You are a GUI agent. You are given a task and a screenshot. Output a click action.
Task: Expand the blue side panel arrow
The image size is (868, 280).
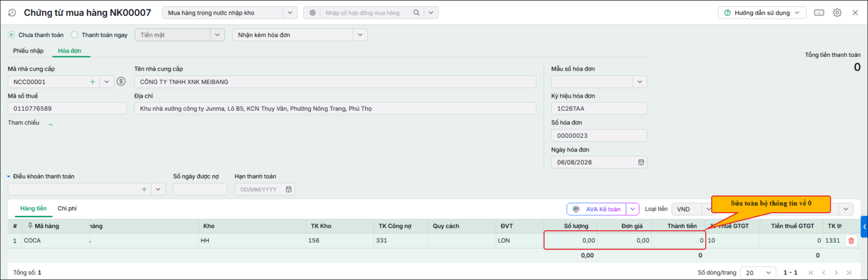pos(864,227)
